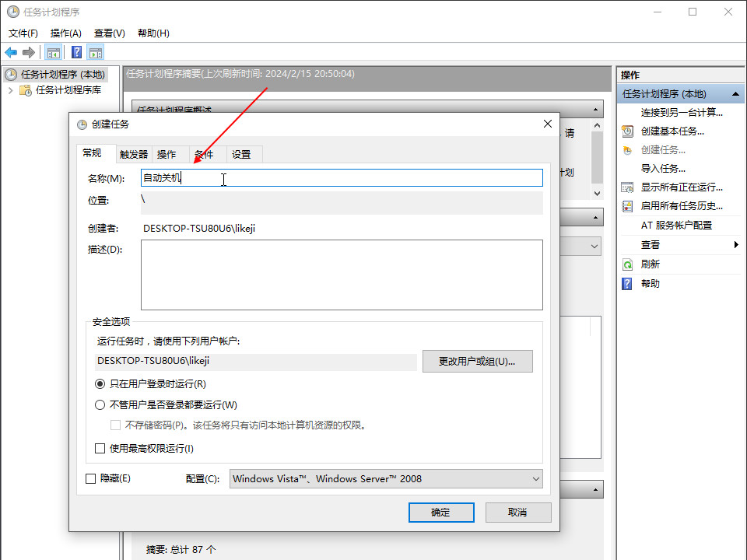747x560 pixels.
Task: Check the 隐藏 checkbox
Action: coord(91,478)
